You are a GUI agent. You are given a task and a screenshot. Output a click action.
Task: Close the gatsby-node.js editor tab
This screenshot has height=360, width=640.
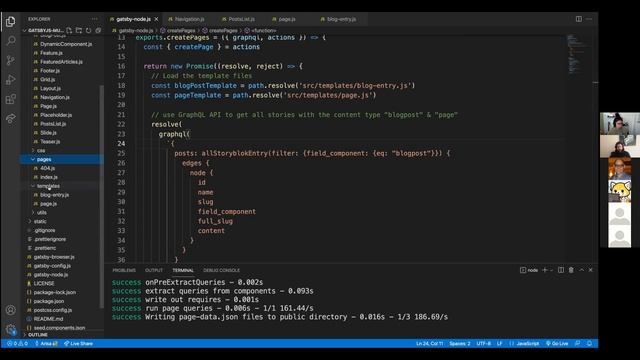(156, 19)
